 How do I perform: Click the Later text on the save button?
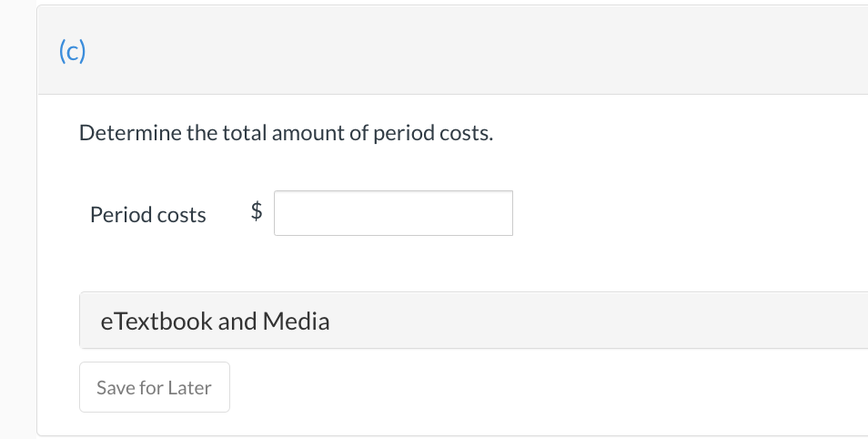tap(190, 387)
